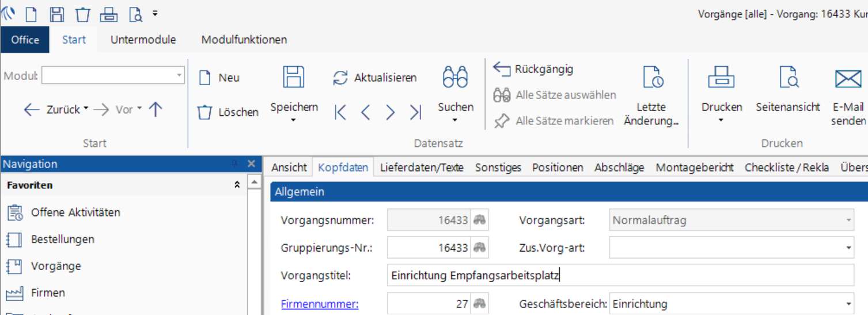The height and width of the screenshot is (315, 868).
Task: Click the Löschen trash icon
Action: pos(204,112)
